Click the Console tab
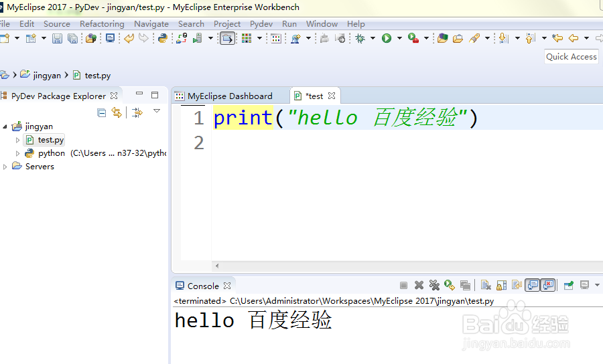The height and width of the screenshot is (364, 603). coord(203,286)
